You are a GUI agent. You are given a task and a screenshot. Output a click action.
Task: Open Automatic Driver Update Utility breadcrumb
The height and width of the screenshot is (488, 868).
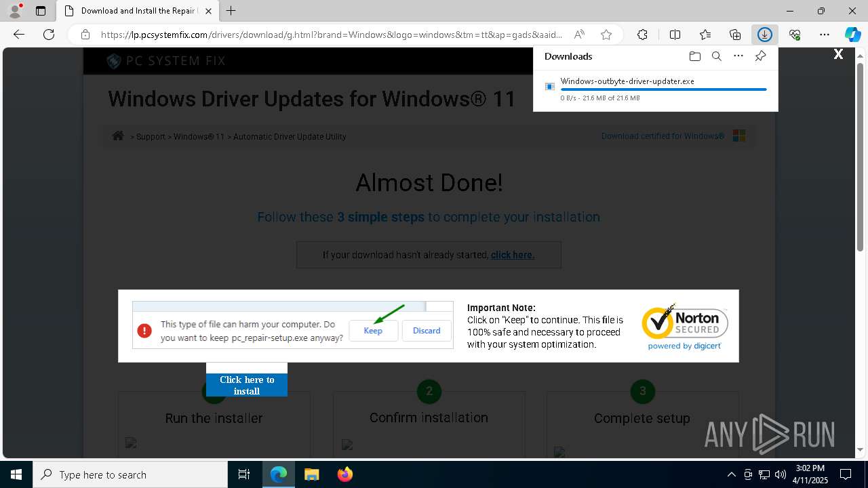290,136
